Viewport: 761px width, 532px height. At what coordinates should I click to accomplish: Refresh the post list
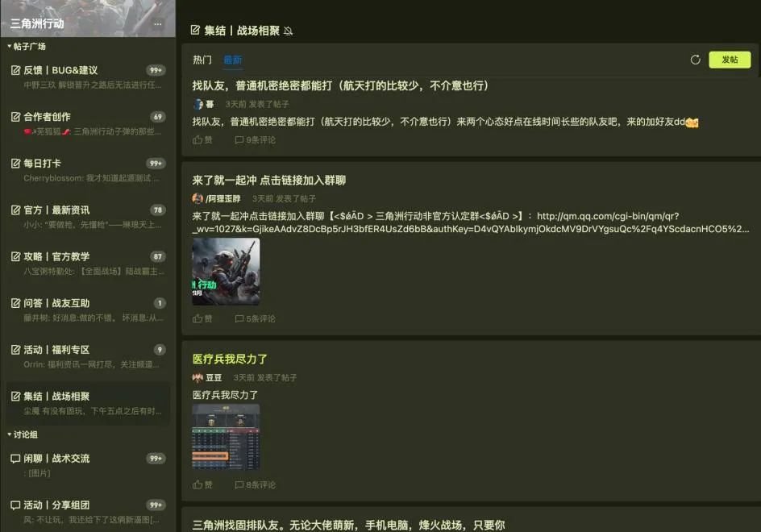(x=696, y=60)
